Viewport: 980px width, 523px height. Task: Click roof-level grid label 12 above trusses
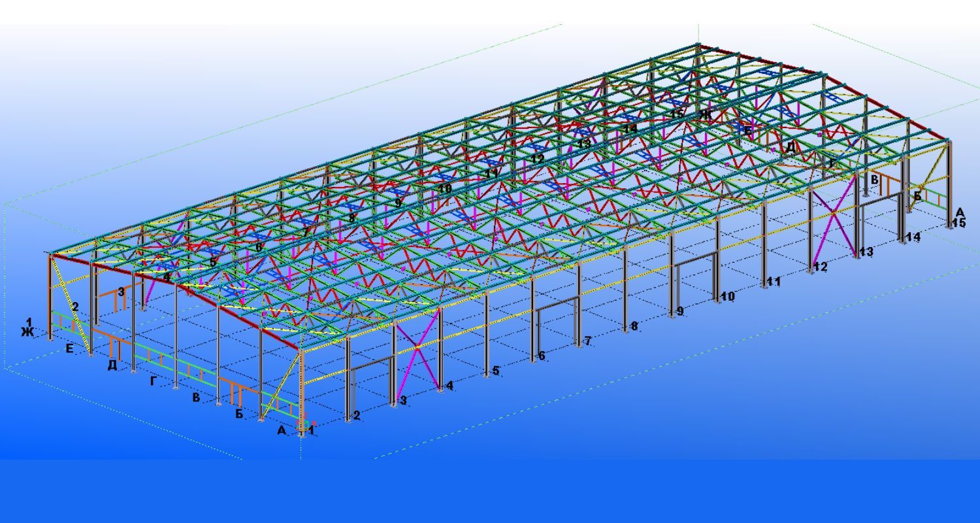point(538,159)
